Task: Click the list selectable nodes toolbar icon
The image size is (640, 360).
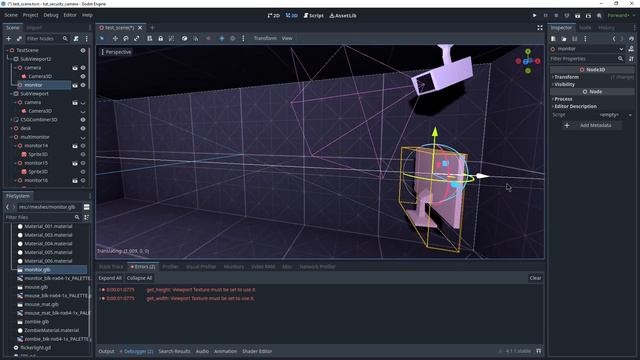Action: coord(149,38)
